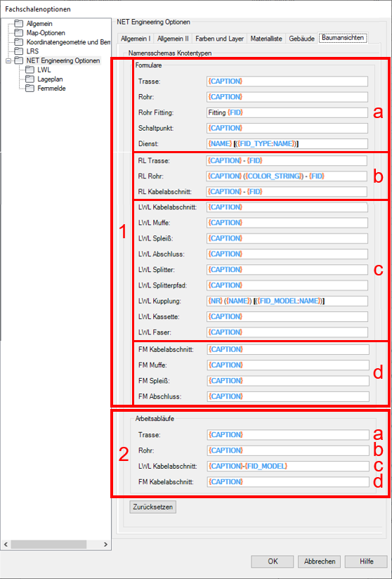
Task: Click Formulare FM Kabelabschnitt field
Action: coord(288,349)
